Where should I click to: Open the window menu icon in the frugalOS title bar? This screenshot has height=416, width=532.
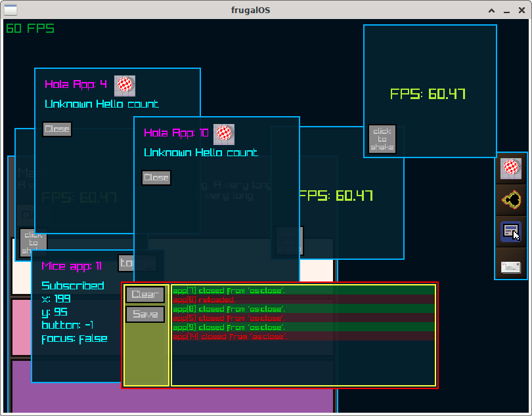coord(11,10)
